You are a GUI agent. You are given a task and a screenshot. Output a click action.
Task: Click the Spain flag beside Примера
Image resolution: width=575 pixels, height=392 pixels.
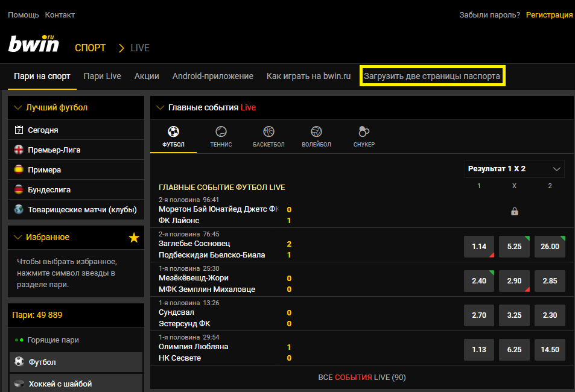point(19,169)
